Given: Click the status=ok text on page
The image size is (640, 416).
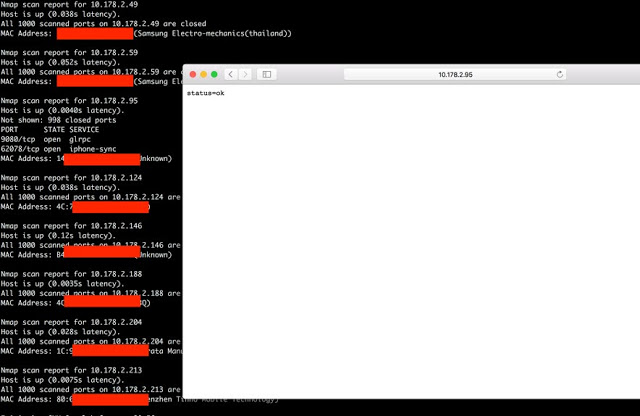Looking at the screenshot, I should (x=205, y=93).
